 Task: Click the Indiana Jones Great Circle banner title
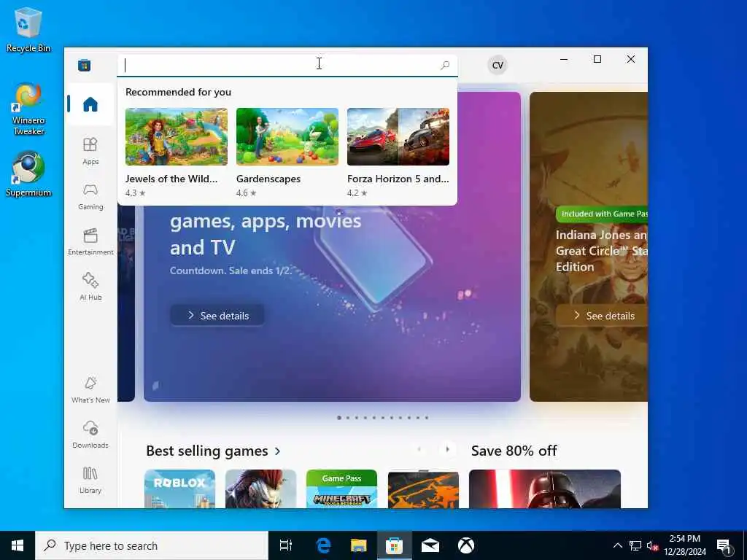click(x=602, y=251)
